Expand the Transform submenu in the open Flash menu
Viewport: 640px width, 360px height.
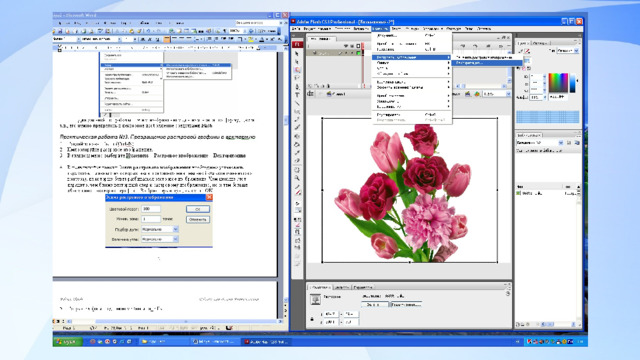pyautogui.click(x=411, y=96)
